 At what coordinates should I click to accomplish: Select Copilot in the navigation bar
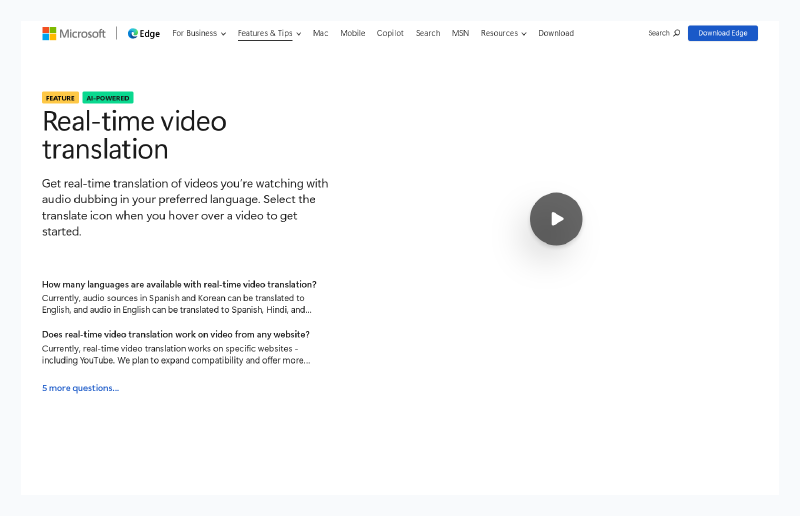(390, 33)
